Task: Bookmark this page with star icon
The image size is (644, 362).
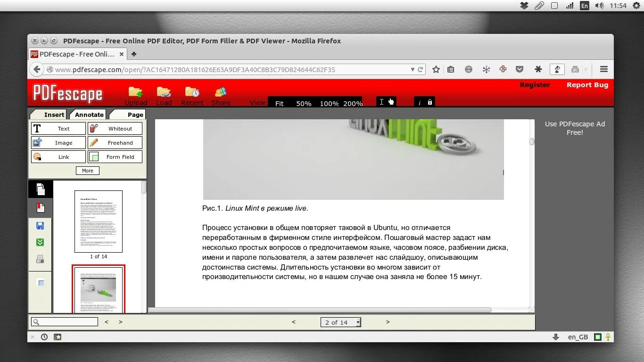Action: [x=436, y=69]
